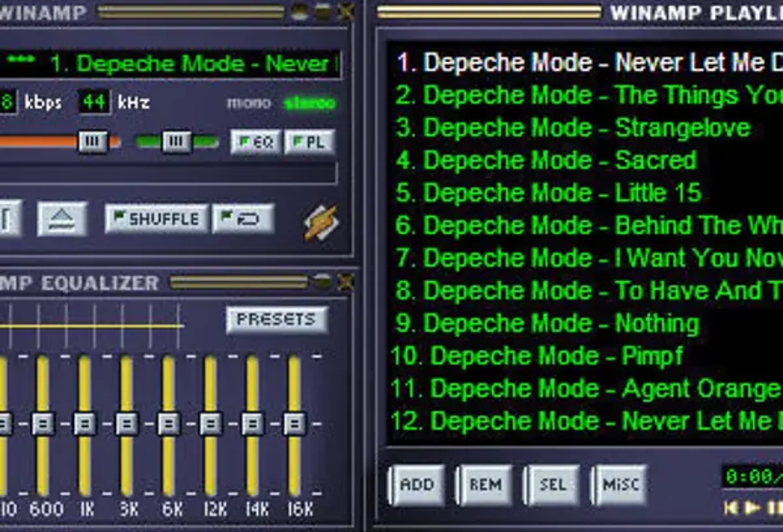Select track 5 Little 15

tap(586, 193)
